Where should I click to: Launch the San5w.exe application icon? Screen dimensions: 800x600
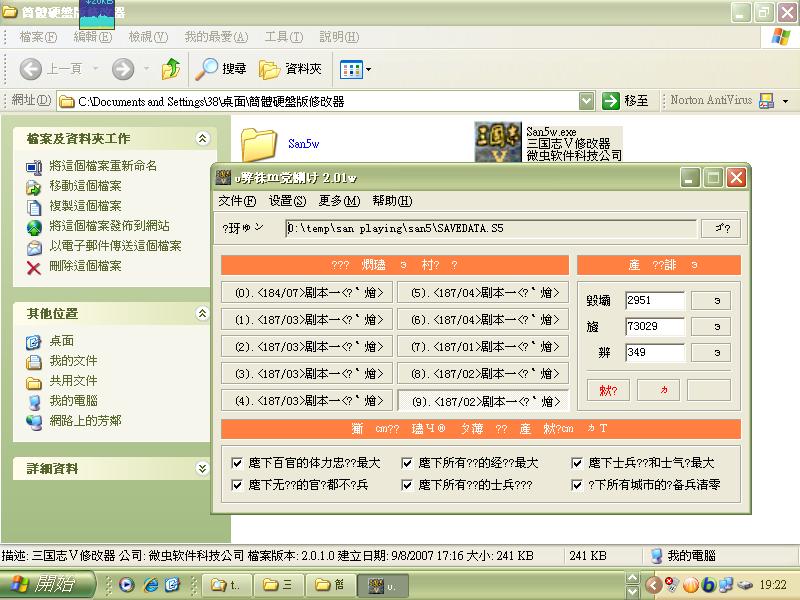click(497, 143)
